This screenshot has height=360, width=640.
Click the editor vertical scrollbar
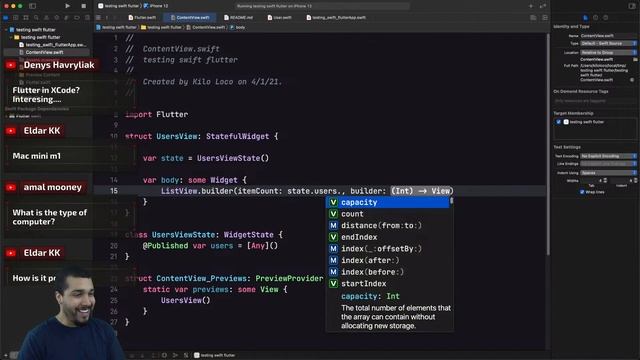point(548,143)
